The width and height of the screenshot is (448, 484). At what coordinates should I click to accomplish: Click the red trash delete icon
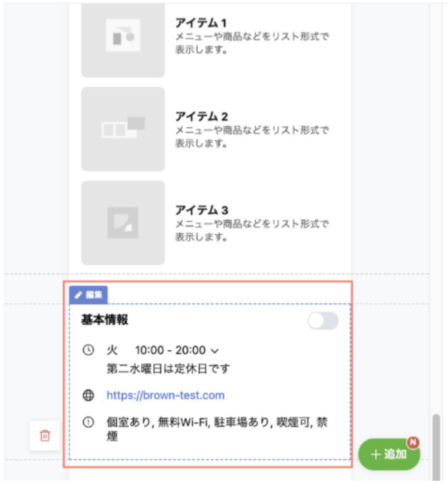click(x=44, y=435)
